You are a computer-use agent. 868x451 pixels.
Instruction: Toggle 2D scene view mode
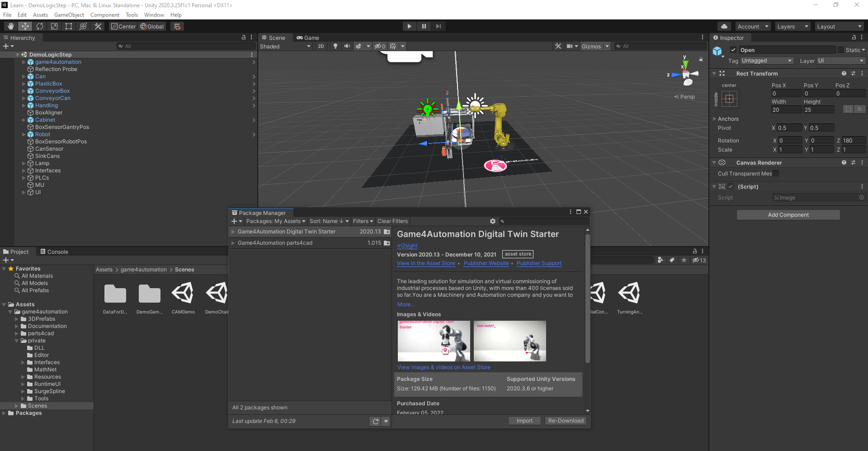coord(321,46)
